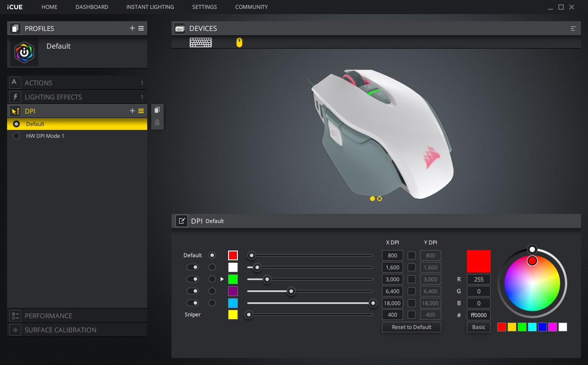Add a new DPI preset
The height and width of the screenshot is (365, 588).
pyautogui.click(x=132, y=111)
